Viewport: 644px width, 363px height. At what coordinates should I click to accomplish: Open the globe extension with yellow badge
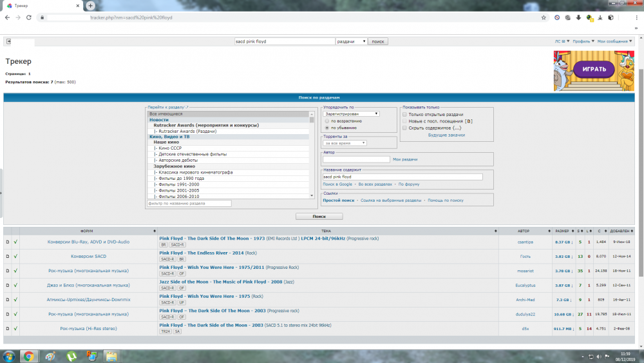tap(589, 17)
